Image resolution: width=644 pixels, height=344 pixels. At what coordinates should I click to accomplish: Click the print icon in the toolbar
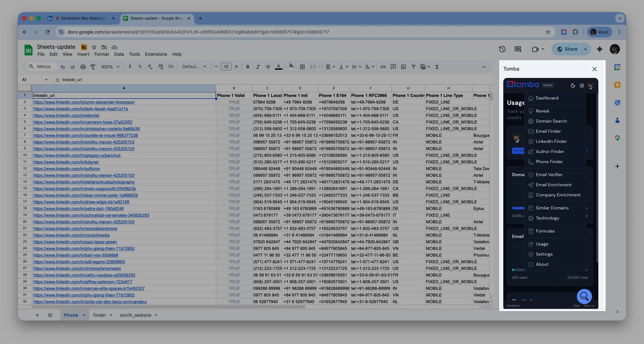(x=83, y=67)
